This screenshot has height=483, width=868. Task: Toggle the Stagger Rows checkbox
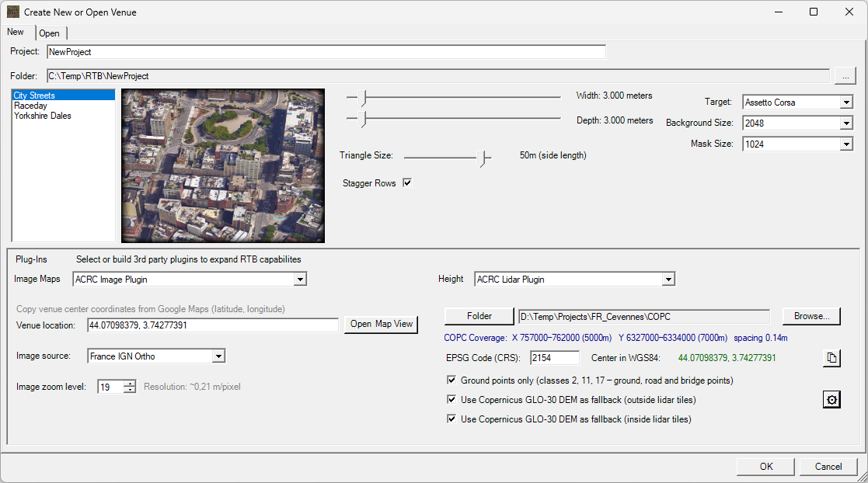(406, 183)
